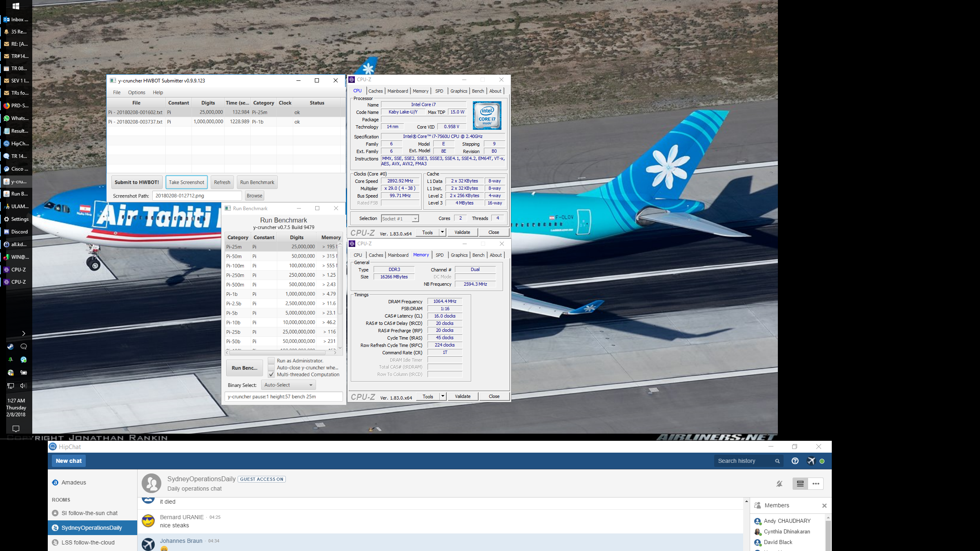The width and height of the screenshot is (980, 551).
Task: Click the SydneyOperationsDaily room avatar
Action: click(151, 483)
